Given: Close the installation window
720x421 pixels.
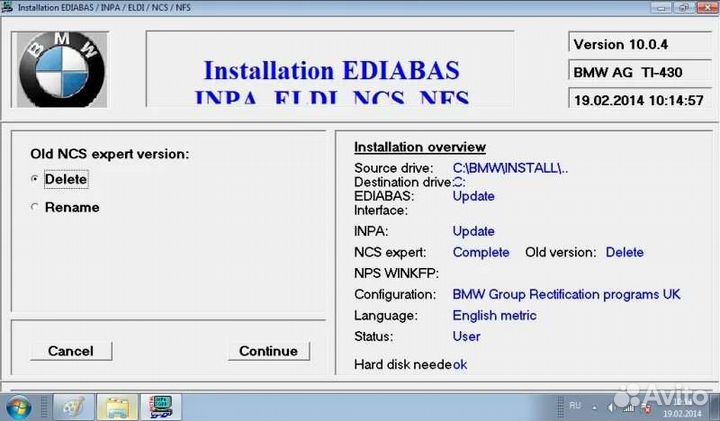Looking at the screenshot, I should coord(707,7).
